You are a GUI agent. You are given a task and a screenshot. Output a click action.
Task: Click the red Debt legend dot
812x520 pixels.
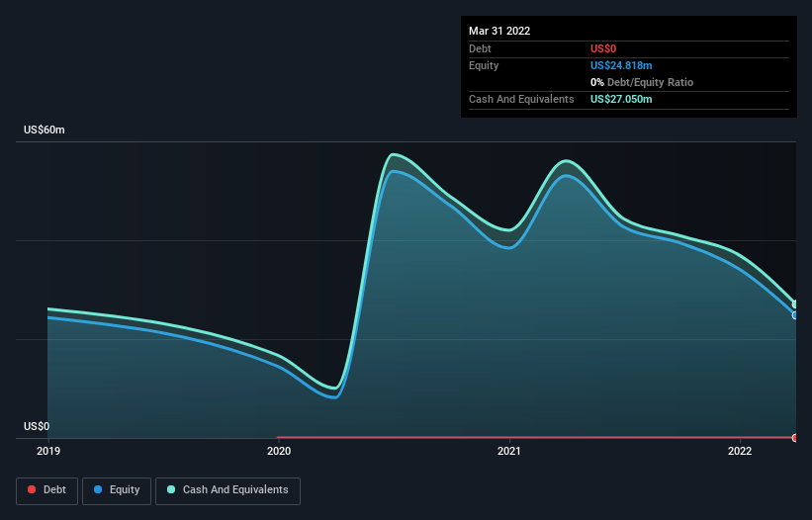point(32,489)
